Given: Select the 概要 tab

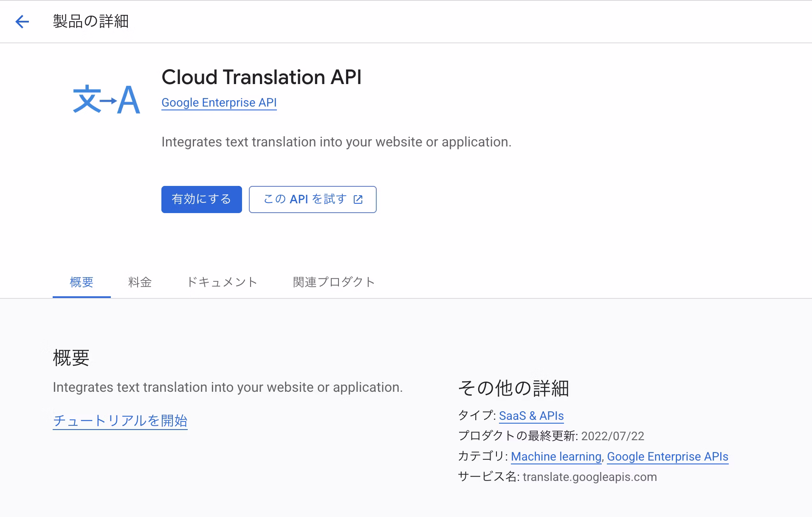Looking at the screenshot, I should coord(82,282).
